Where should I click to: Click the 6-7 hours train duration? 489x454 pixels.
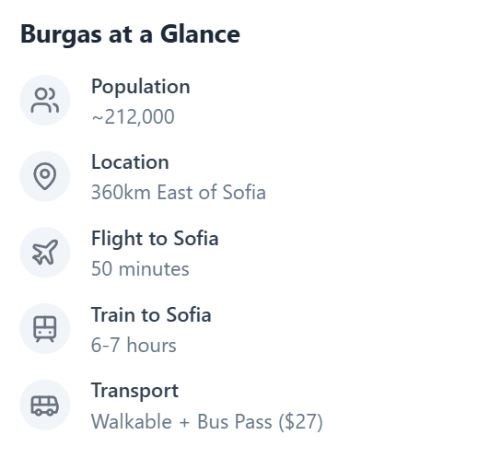pos(134,345)
